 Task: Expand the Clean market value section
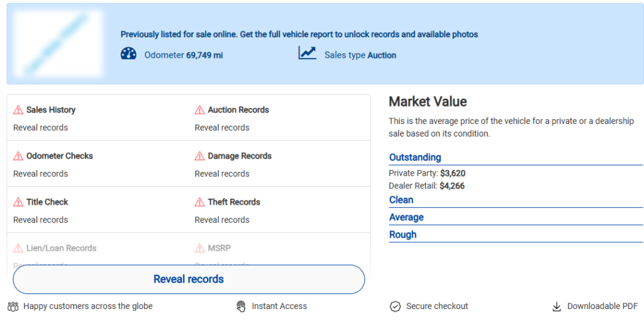(516, 200)
